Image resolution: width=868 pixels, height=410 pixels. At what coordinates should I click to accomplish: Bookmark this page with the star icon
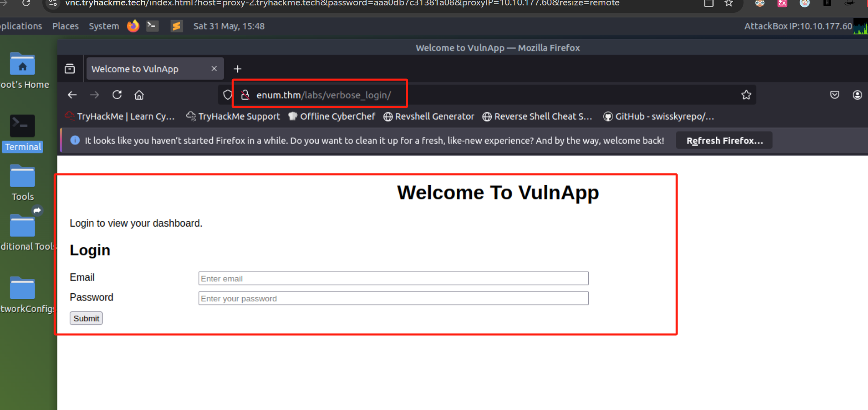click(x=746, y=95)
